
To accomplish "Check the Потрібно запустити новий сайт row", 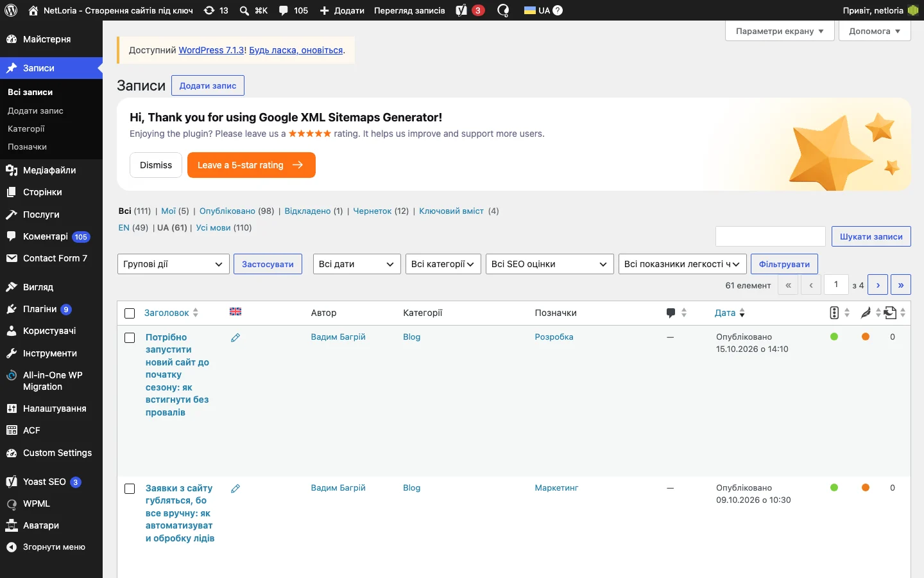I will click(130, 338).
